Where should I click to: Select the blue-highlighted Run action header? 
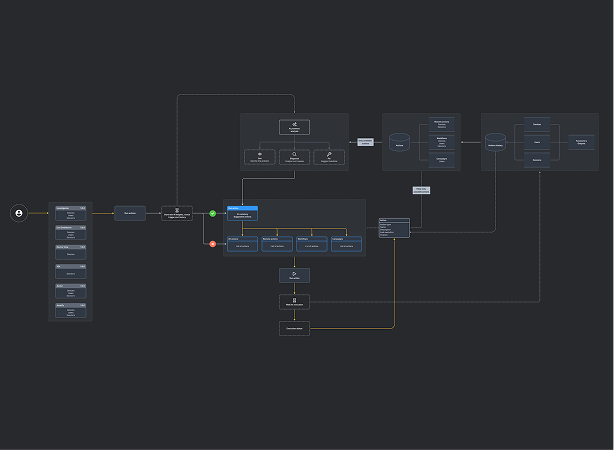[x=242, y=208]
